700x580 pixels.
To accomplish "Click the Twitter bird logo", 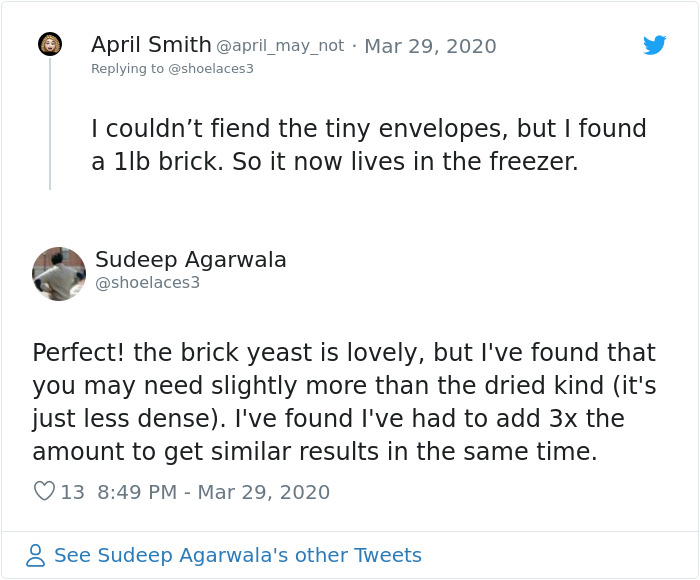I will [655, 45].
